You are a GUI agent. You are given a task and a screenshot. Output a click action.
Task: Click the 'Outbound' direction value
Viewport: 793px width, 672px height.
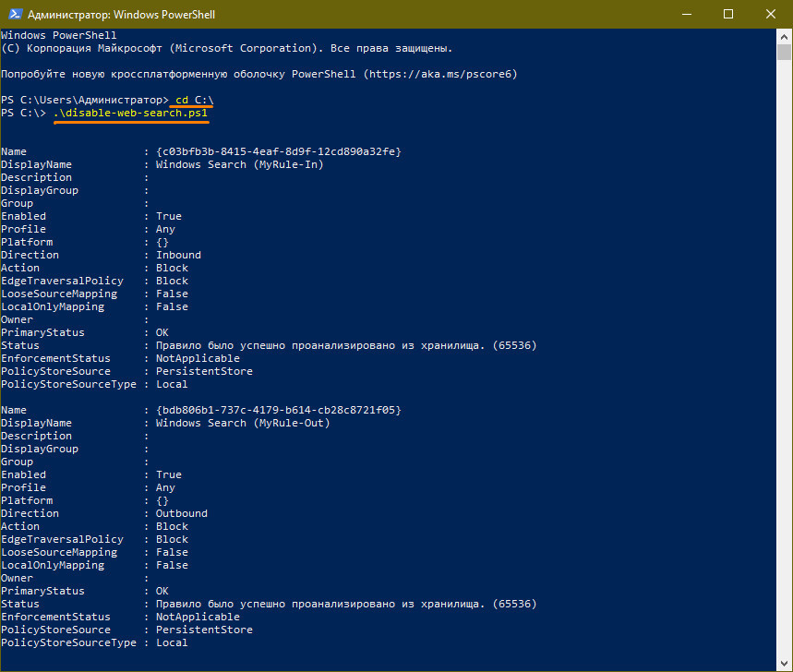coord(182,513)
